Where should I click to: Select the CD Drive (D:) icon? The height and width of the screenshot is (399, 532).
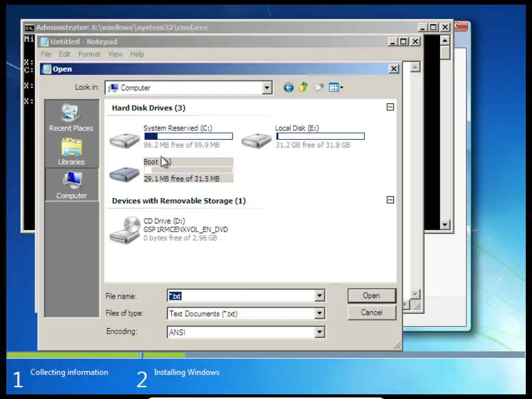pyautogui.click(x=125, y=230)
